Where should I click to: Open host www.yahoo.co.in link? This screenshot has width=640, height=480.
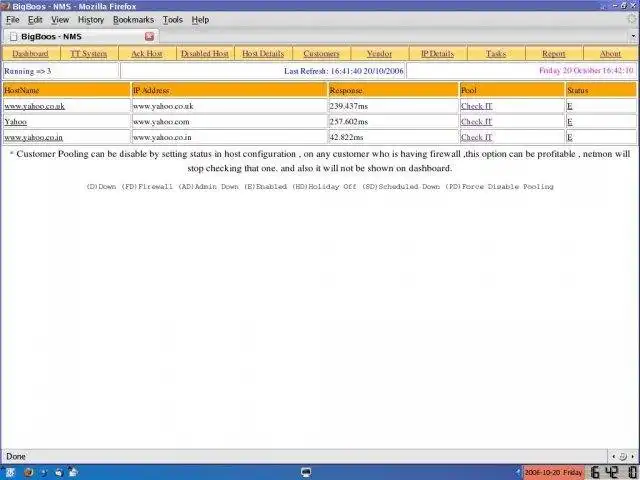pyautogui.click(x=33, y=138)
